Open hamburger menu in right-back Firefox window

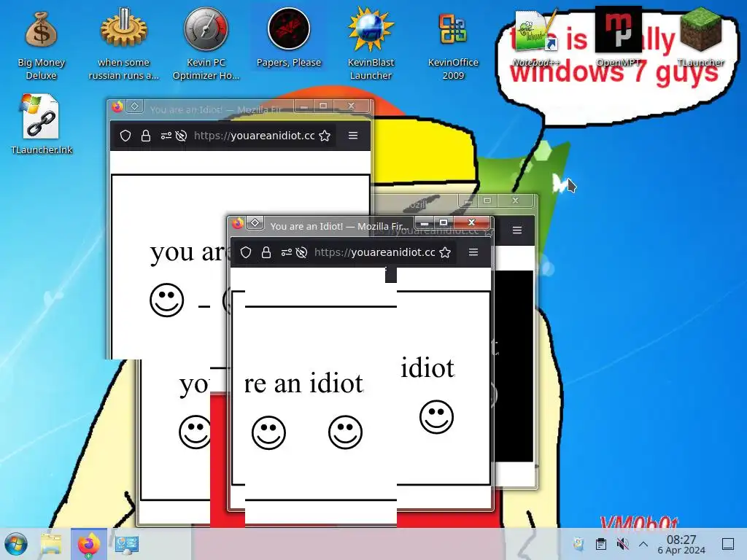pyautogui.click(x=517, y=230)
